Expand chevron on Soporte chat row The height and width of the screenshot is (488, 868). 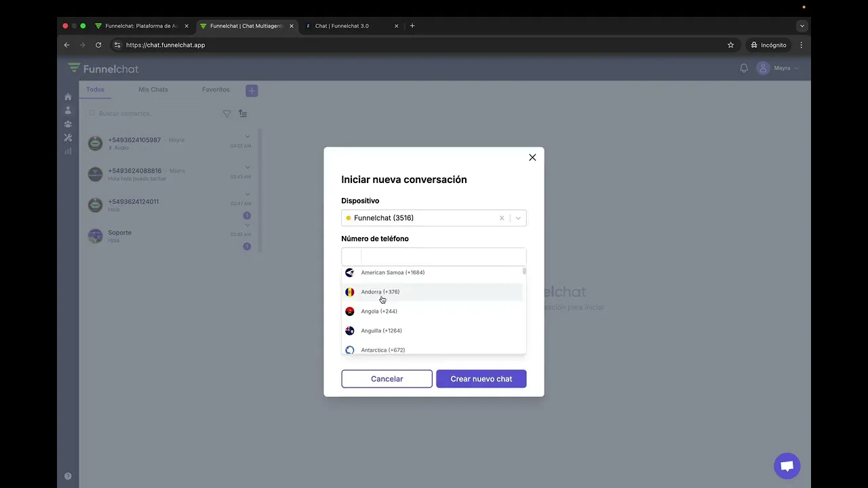248,225
